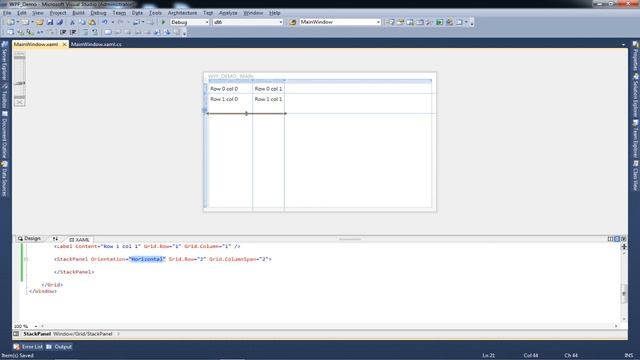This screenshot has height=360, width=640.
Task: Click the Fit All button under the zoom slider
Action: point(19,102)
